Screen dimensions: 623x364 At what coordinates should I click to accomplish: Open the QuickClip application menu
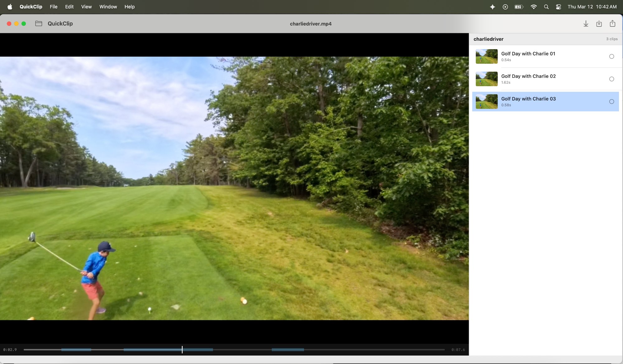tap(31, 7)
